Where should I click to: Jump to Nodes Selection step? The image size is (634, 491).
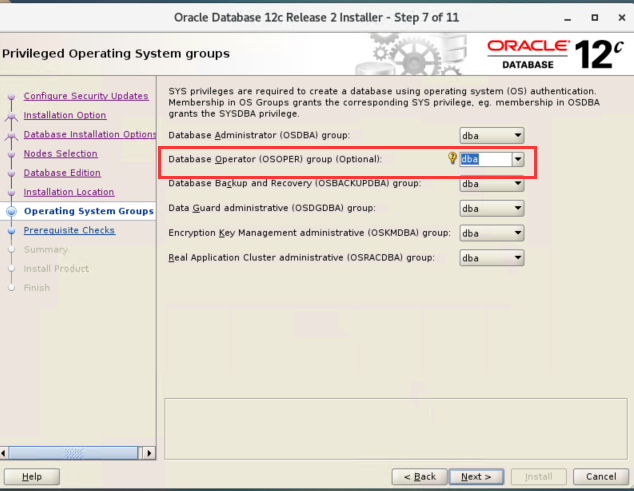pos(60,153)
